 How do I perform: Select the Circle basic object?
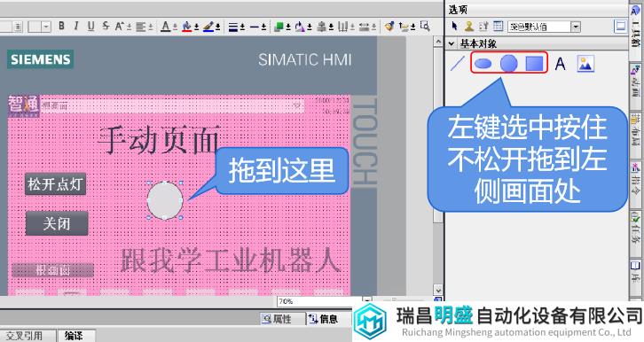point(508,64)
